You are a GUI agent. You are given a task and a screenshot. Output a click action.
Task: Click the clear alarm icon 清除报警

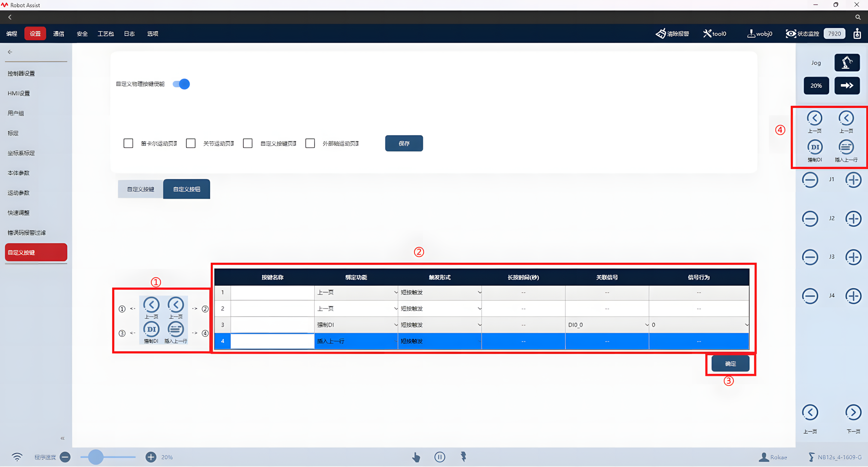(x=660, y=33)
